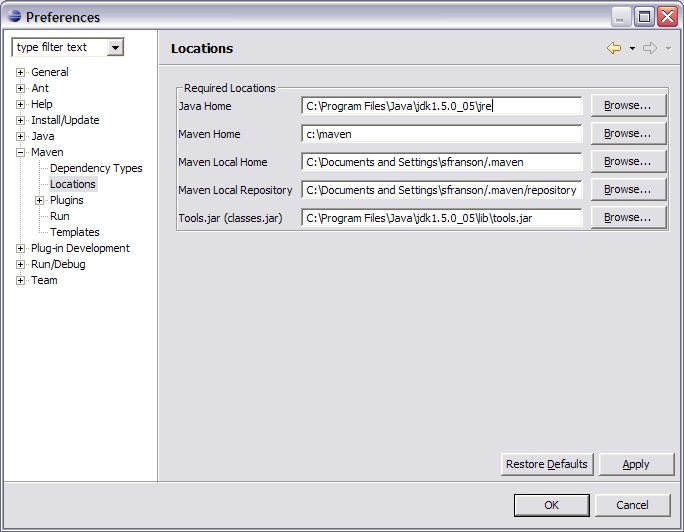Screen dimensions: 684x532
Task: Select Ant preferences category
Action: click(x=40, y=88)
